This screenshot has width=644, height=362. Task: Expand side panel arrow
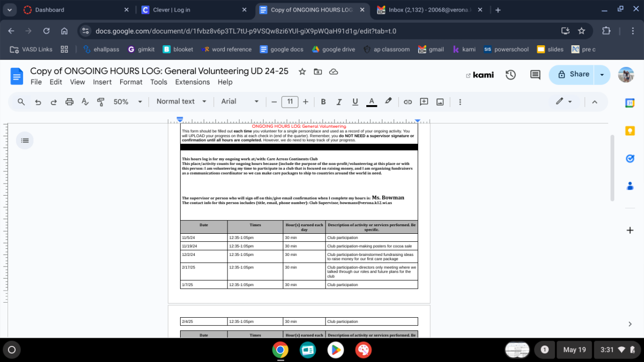point(630,324)
